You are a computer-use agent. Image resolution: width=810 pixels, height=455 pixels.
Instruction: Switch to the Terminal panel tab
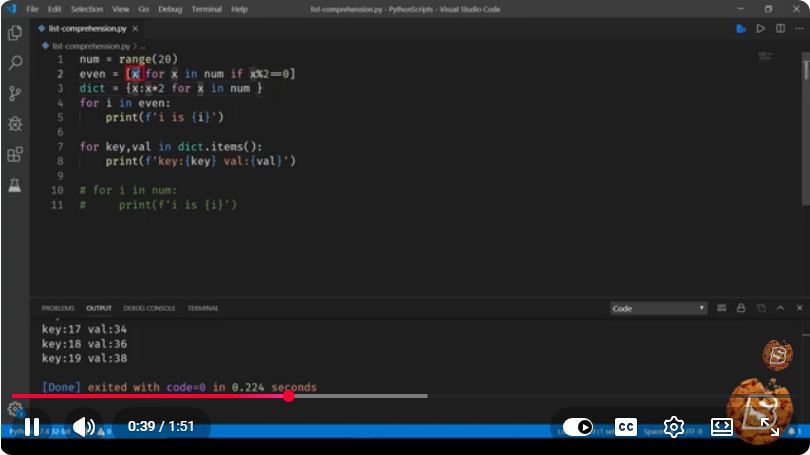(202, 308)
